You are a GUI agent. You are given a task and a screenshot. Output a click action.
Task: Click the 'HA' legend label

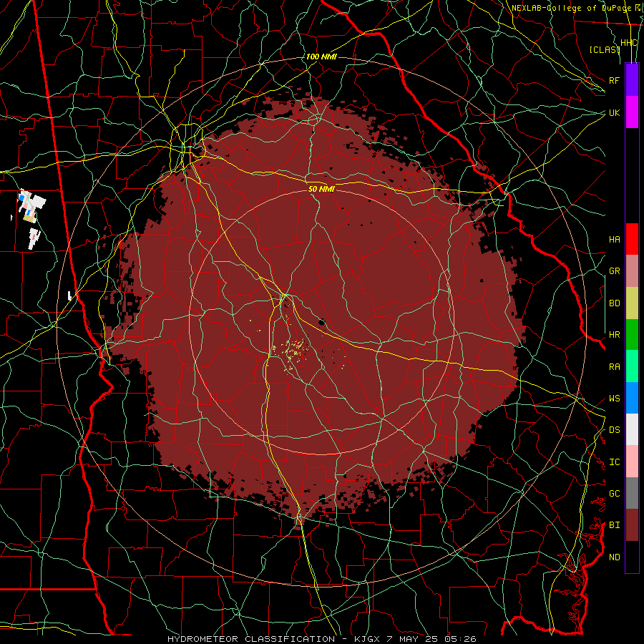coord(614,239)
